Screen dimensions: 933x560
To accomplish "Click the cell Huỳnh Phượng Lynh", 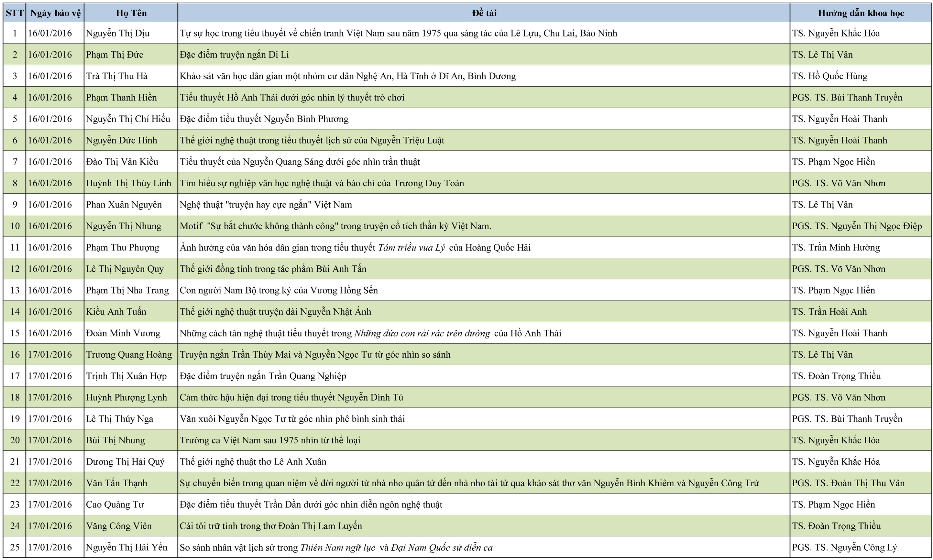I will 126,397.
